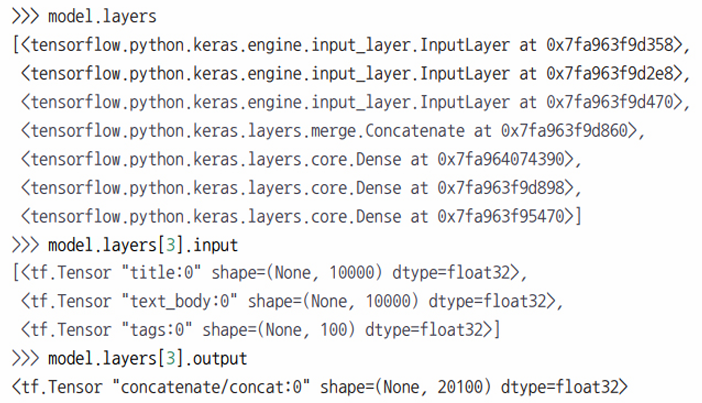702x403 pixels.
Task: Click the green index 3 in the output command
Action: (x=171, y=359)
